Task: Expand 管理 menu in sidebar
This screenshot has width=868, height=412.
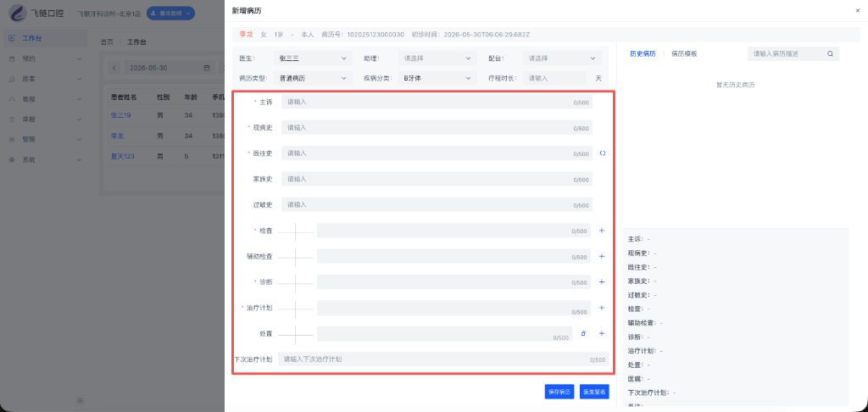Action: coord(45,140)
